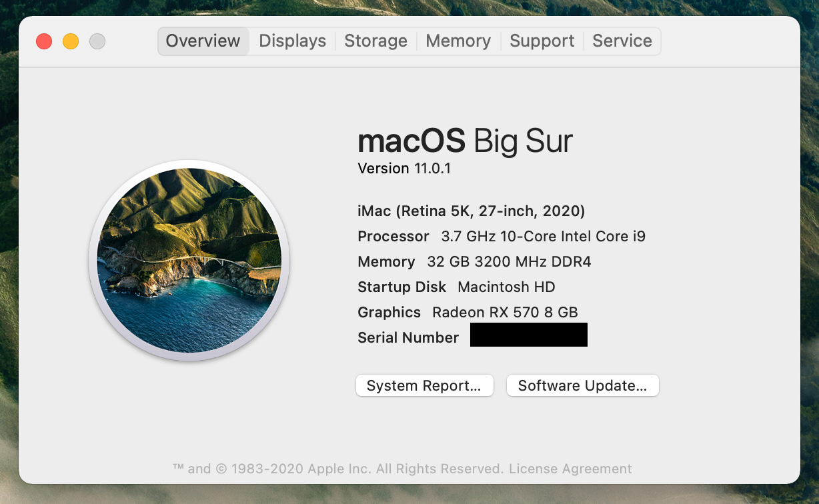The height and width of the screenshot is (504, 819).
Task: Go to the Memory tab
Action: coord(458,41)
